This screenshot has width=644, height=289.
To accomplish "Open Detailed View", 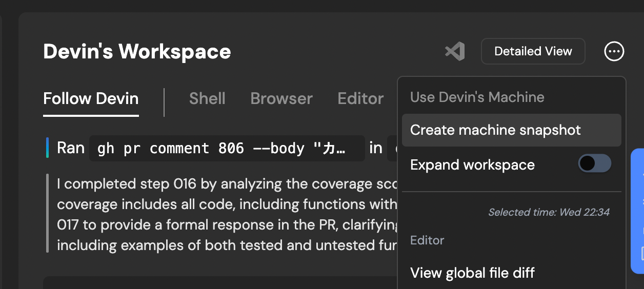I will pos(533,51).
